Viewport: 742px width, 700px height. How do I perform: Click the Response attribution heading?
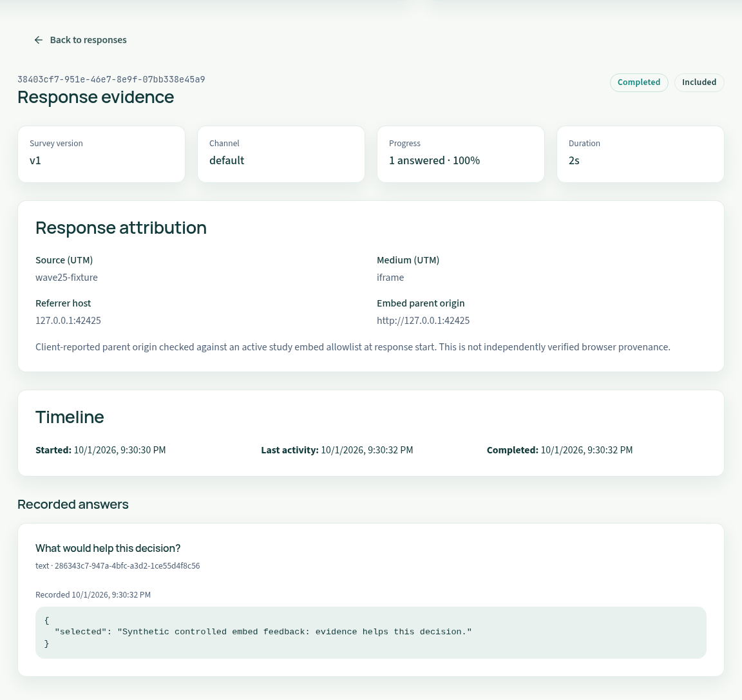[121, 228]
